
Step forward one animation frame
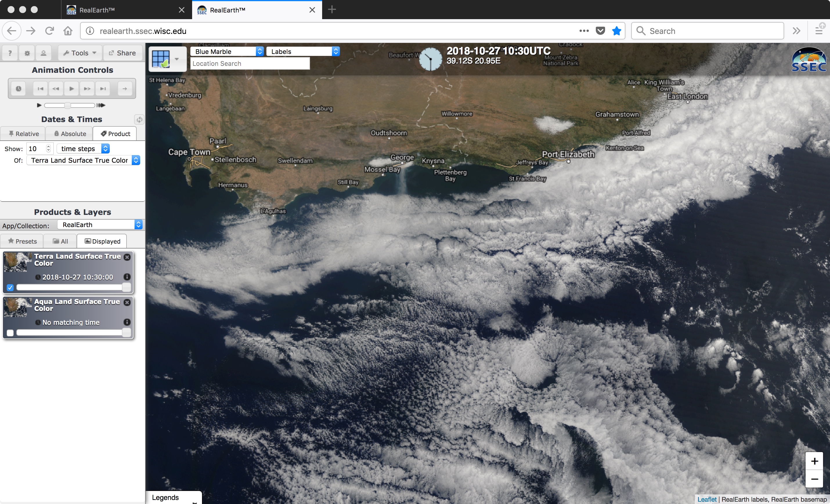tap(87, 88)
